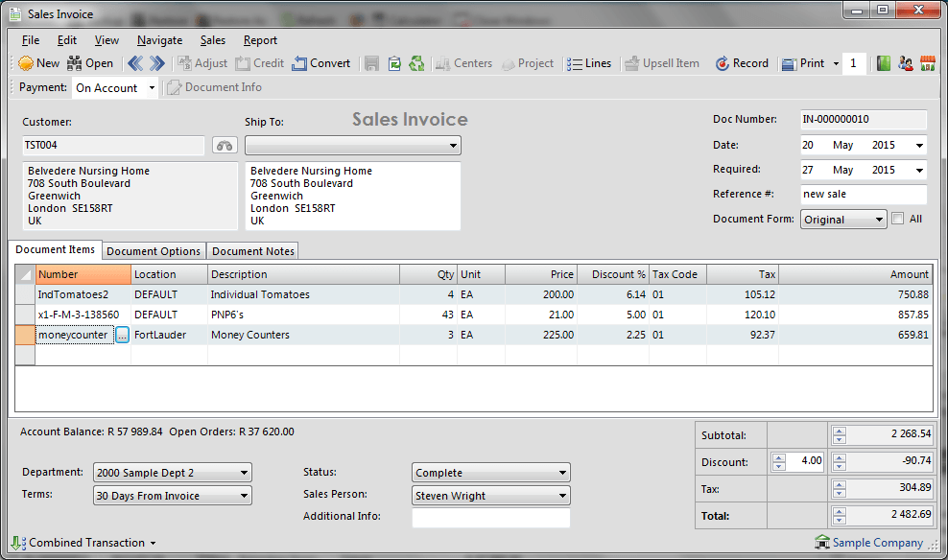Click the Lines toolbar button
This screenshot has height=560, width=948.
point(589,63)
